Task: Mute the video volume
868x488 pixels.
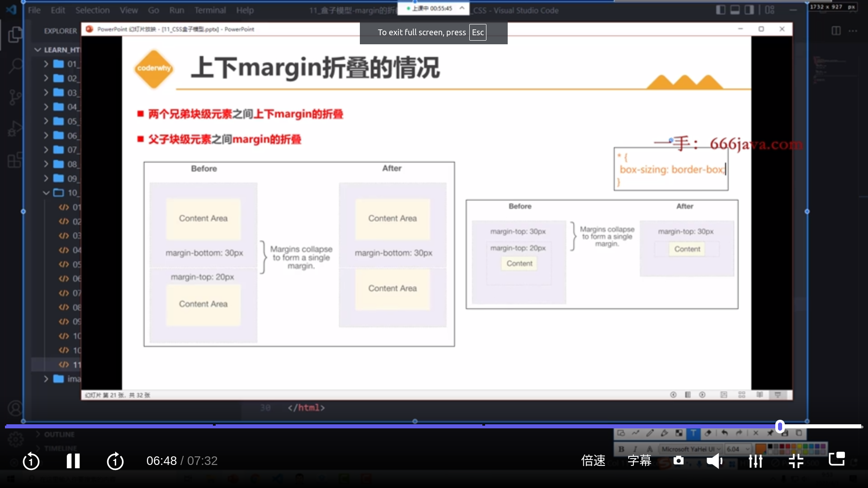Action: [714, 461]
